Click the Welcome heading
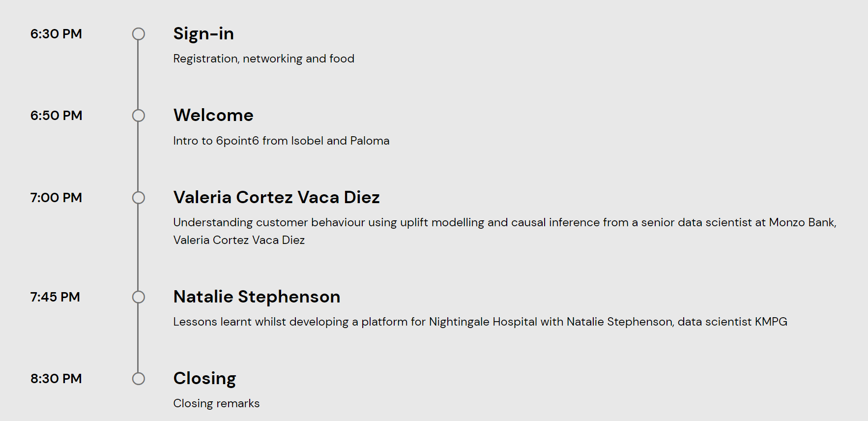This screenshot has height=421, width=868. coord(213,115)
